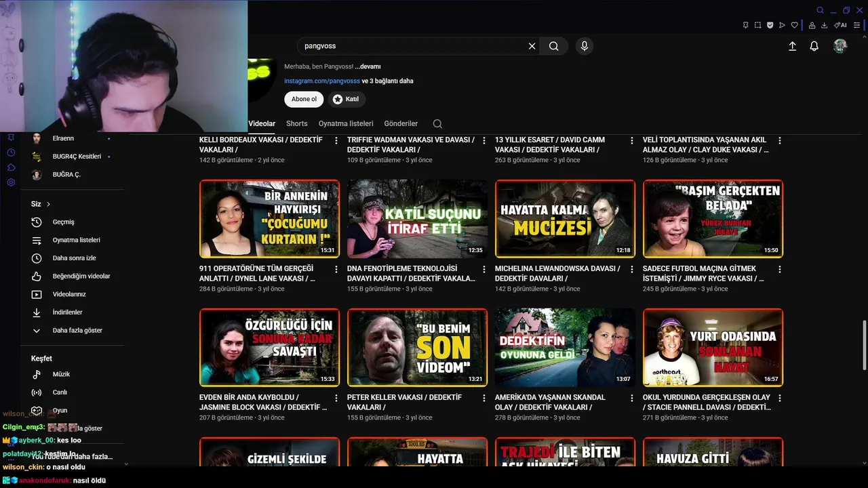Open options menu for Clay Duke video
868x488 pixels.
coord(780,140)
